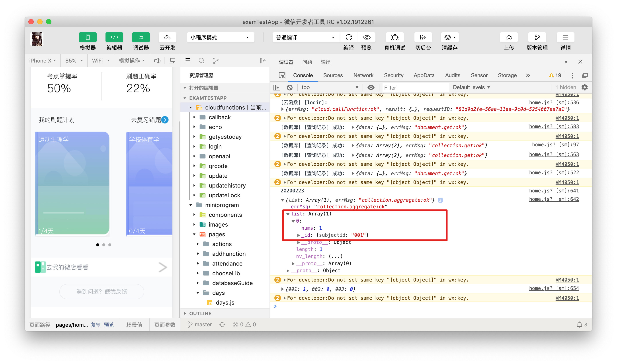
Task: Click the 真机调试 bug icon
Action: (x=394, y=37)
